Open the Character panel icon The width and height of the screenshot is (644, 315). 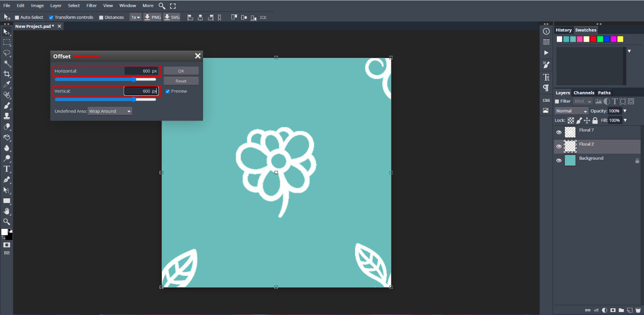[546, 77]
